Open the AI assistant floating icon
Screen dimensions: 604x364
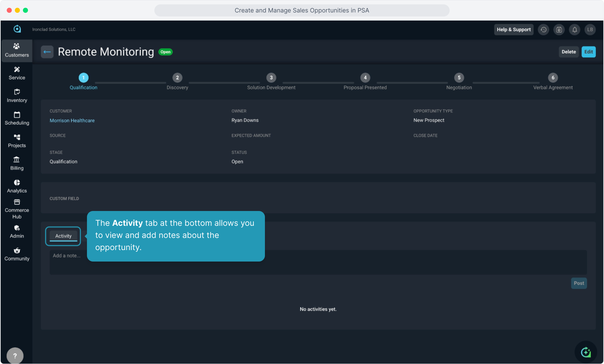tap(586, 352)
